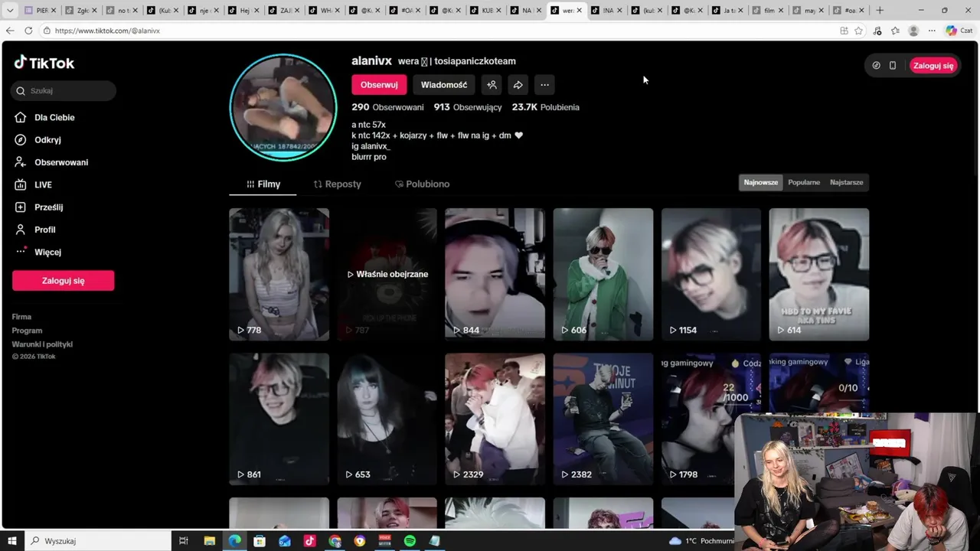Expand Firma footer section
Viewport: 980px width, 551px height.
(x=21, y=317)
